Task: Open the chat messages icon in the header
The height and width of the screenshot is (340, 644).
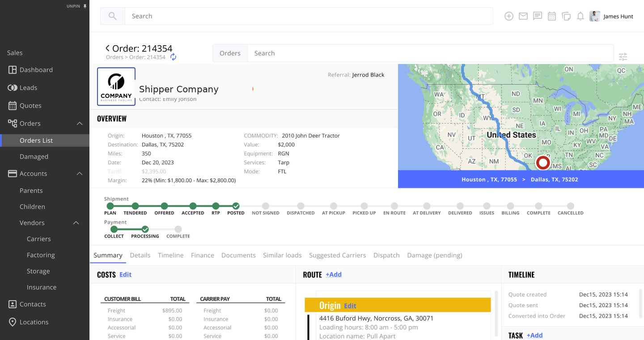Action: [538, 16]
